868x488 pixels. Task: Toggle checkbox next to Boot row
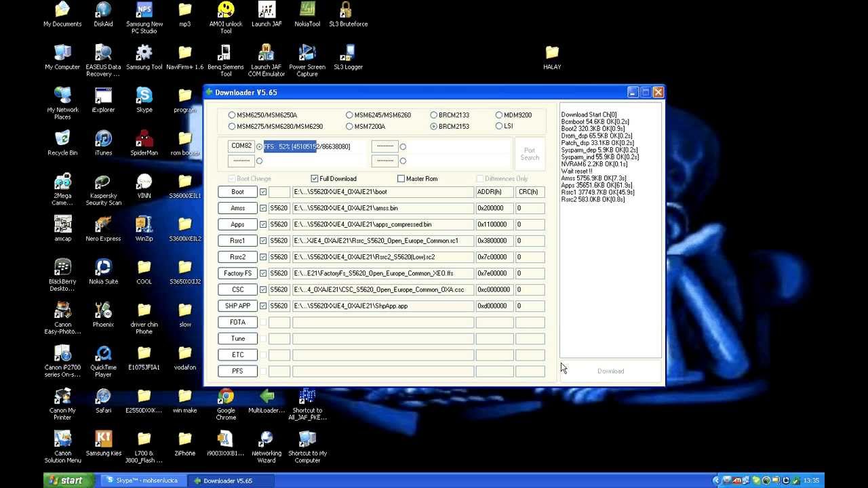(x=263, y=192)
